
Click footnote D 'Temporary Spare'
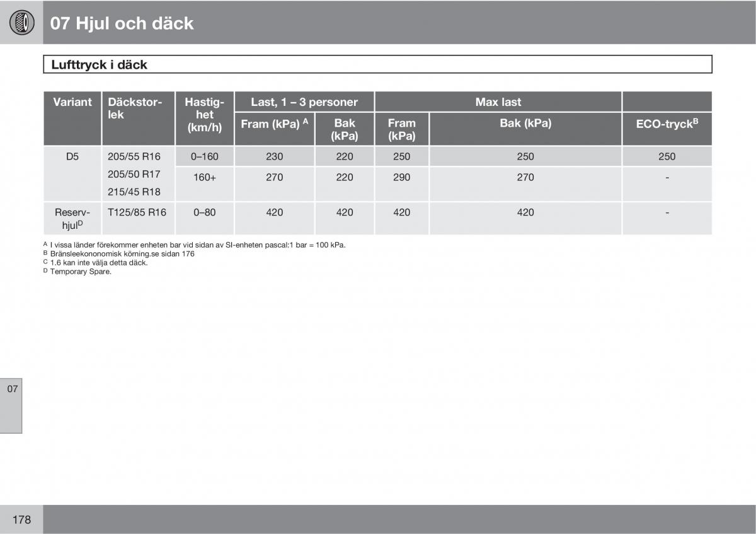(x=77, y=271)
